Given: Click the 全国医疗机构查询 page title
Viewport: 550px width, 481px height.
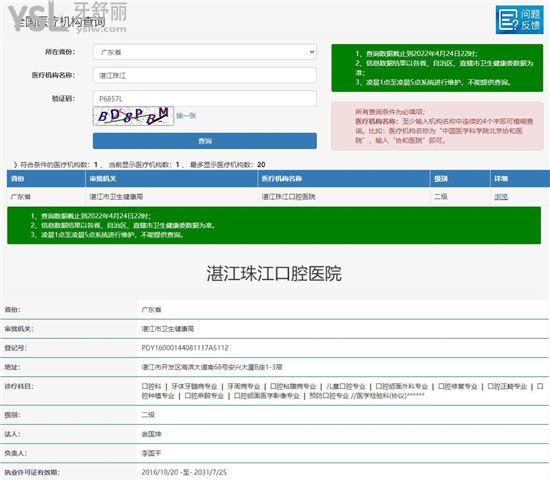Looking at the screenshot, I should (60, 22).
